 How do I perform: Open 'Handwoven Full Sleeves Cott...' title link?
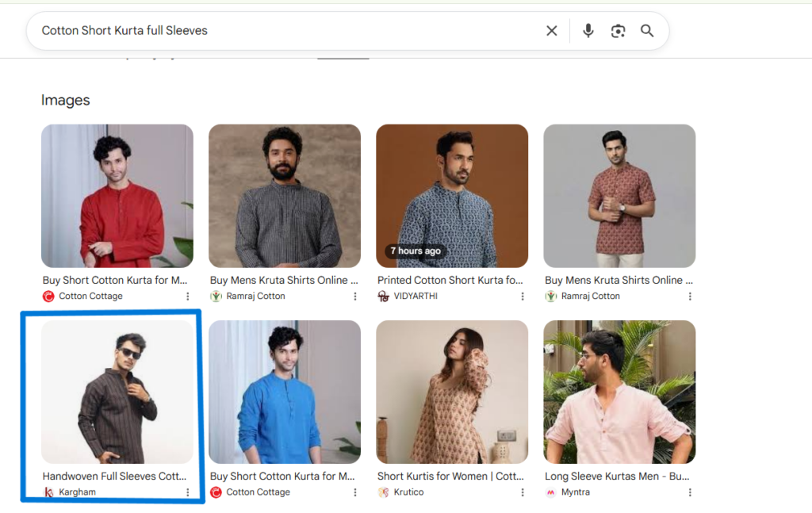[114, 477]
